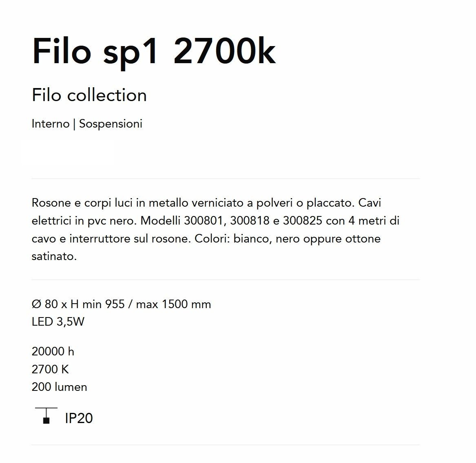The image size is (476, 463).
Task: Click the IP20 rating label
Action: pyautogui.click(x=79, y=418)
